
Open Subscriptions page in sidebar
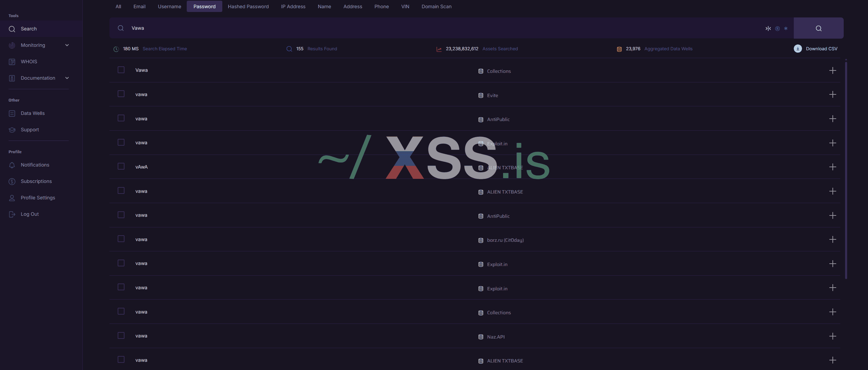tap(36, 181)
